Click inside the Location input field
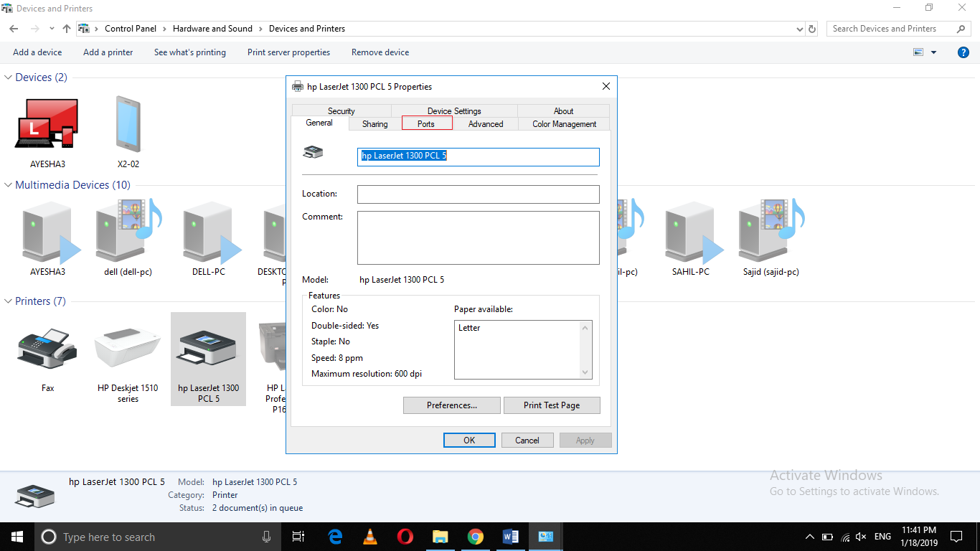This screenshot has height=551, width=980. tap(478, 194)
